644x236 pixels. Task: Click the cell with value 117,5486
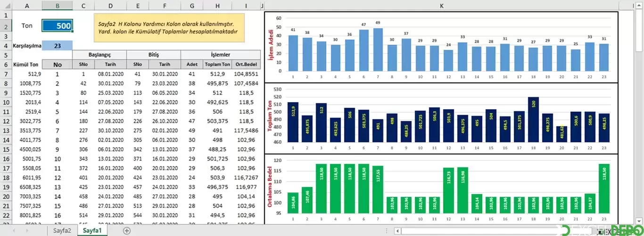pos(246,130)
